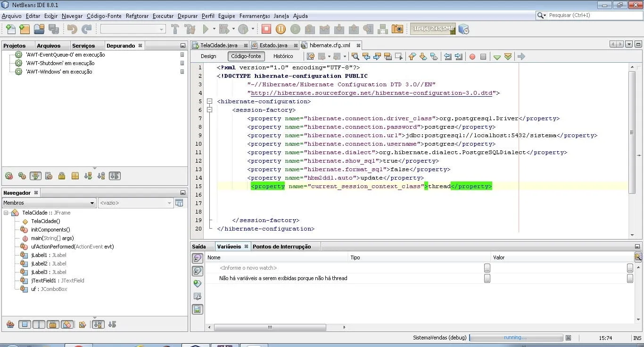
Task: Pause the debugger with the orange Pause button
Action: coord(281,29)
